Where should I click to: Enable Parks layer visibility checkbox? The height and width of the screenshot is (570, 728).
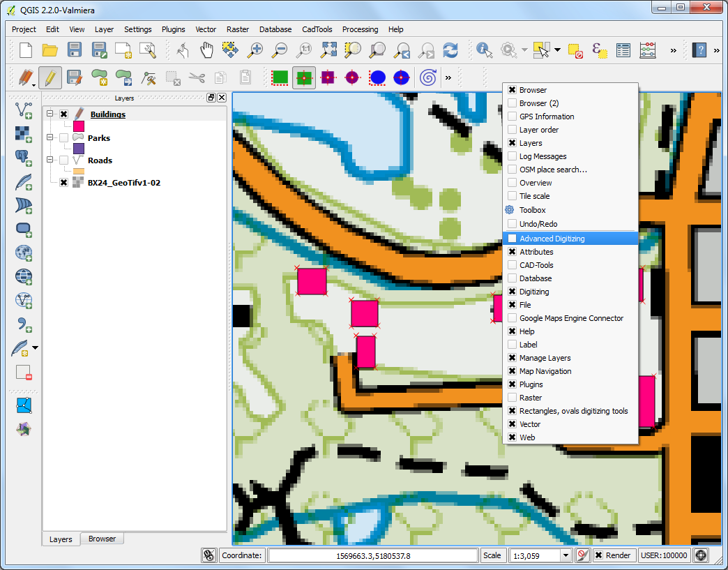(64, 138)
